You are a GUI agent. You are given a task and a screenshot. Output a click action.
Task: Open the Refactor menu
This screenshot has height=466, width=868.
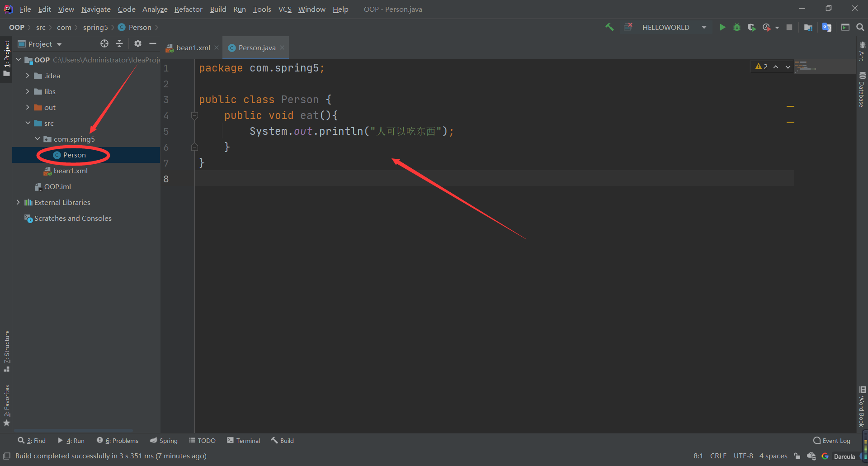(x=188, y=9)
